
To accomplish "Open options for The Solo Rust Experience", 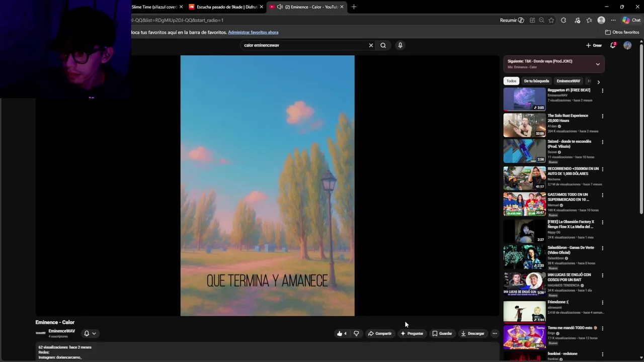I will [x=602, y=116].
